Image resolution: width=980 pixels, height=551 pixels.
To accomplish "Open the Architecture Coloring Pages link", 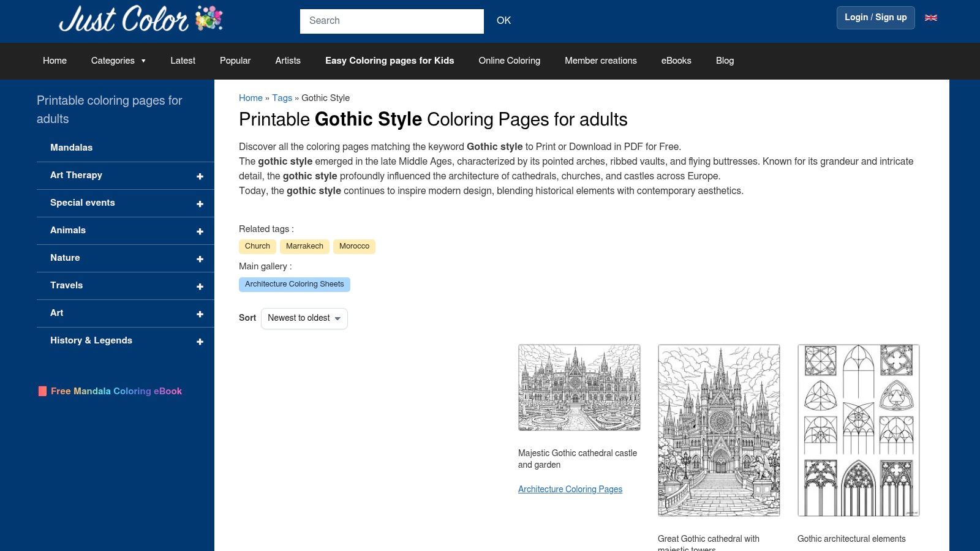I will [570, 489].
